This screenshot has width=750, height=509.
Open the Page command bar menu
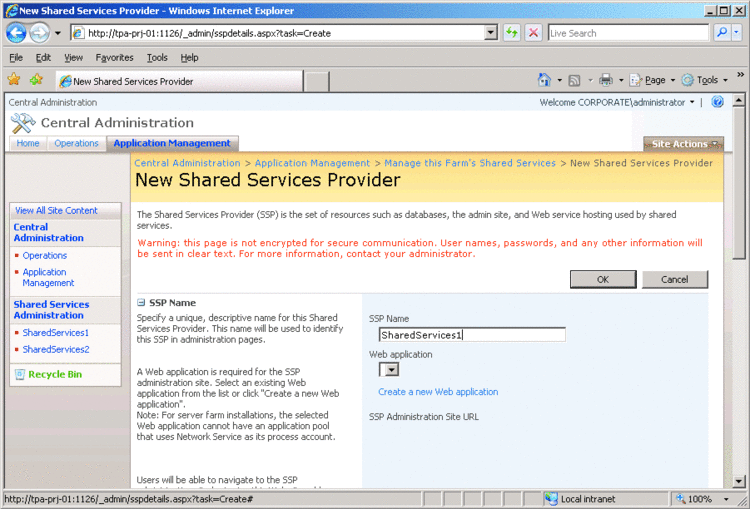(652, 80)
